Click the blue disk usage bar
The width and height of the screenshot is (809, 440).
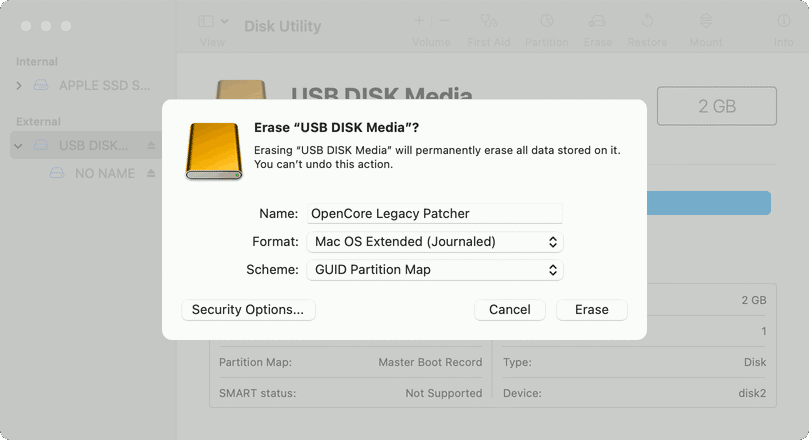click(709, 203)
